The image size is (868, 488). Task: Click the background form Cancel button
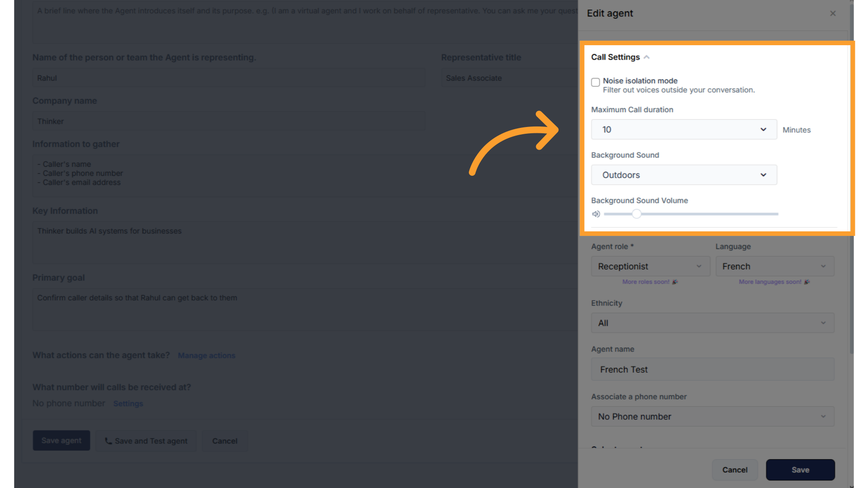pos(225,441)
